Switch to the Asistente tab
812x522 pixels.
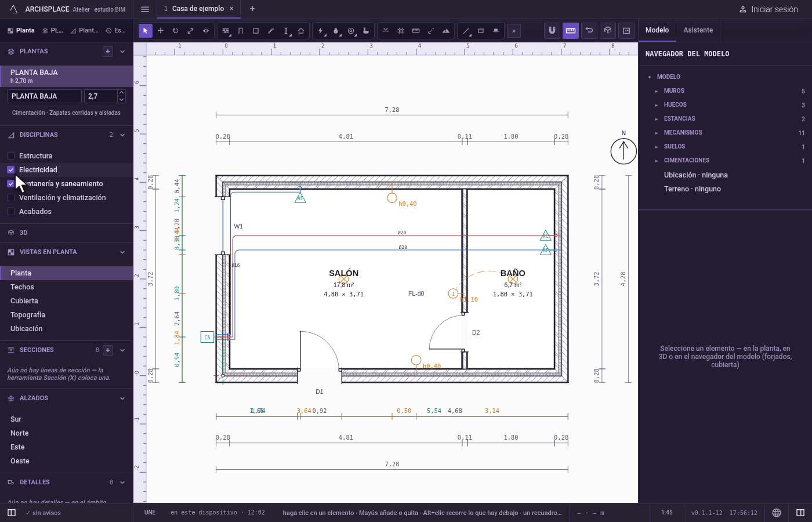click(698, 30)
